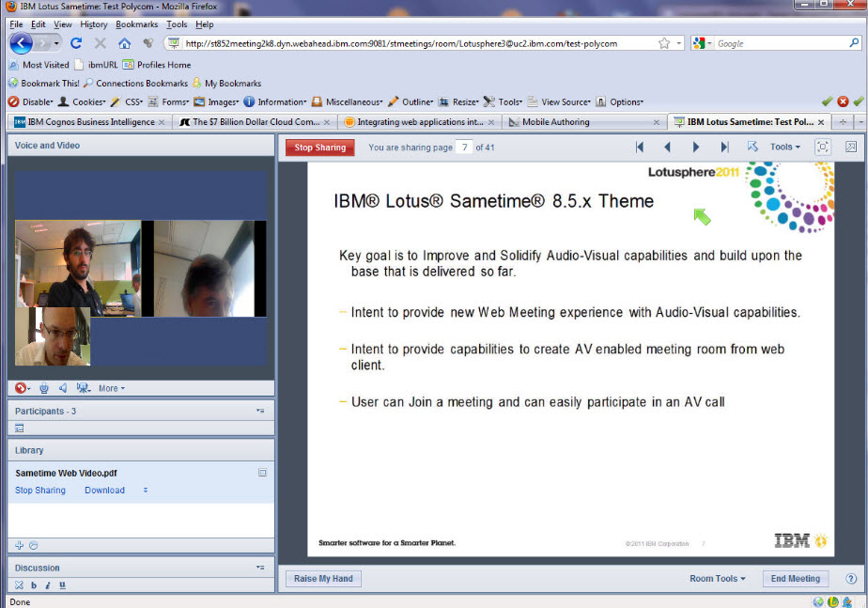
Task: Open the Bookmarks menu
Action: coord(137,24)
